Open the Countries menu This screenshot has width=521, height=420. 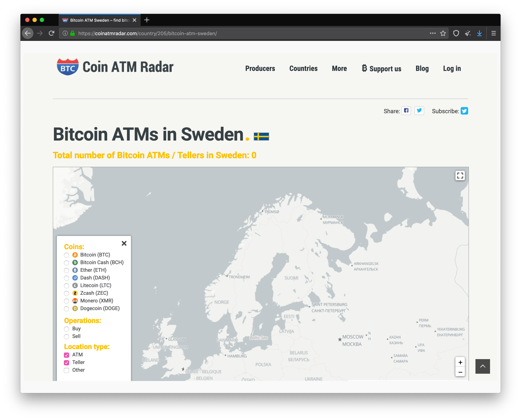(x=303, y=69)
